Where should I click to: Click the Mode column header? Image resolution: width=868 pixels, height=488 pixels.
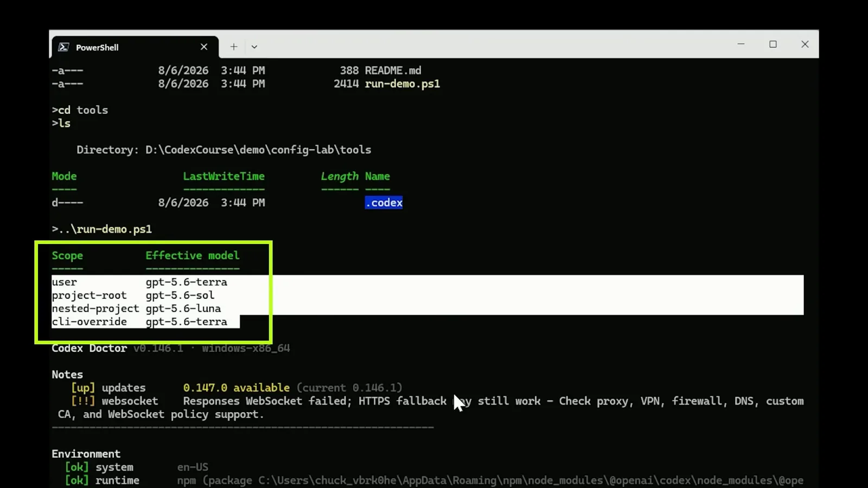coord(64,176)
